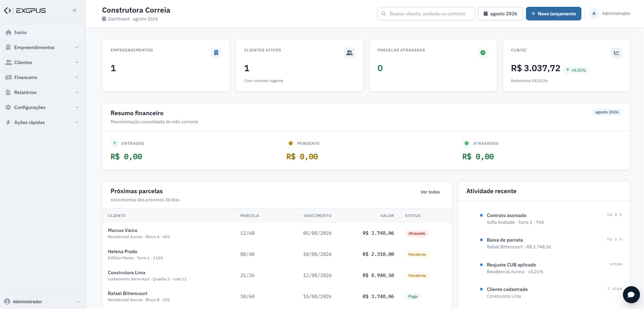The width and height of the screenshot is (644, 309).
Task: Click the Ver todas link
Action: [x=430, y=192]
